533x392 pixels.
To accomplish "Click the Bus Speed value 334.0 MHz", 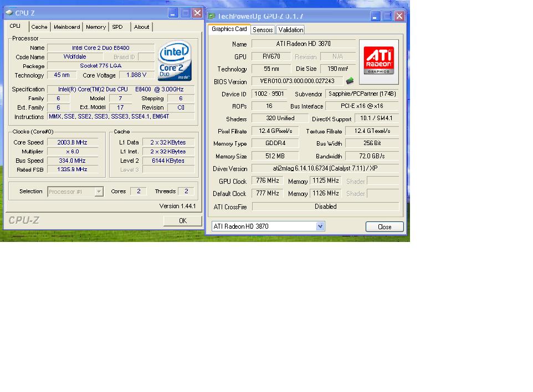I will (x=73, y=161).
